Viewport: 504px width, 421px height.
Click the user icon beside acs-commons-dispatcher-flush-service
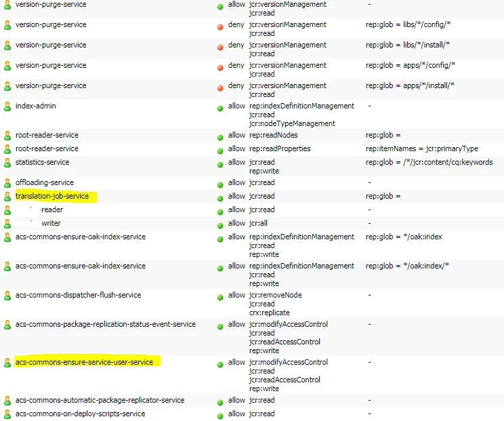[7, 296]
